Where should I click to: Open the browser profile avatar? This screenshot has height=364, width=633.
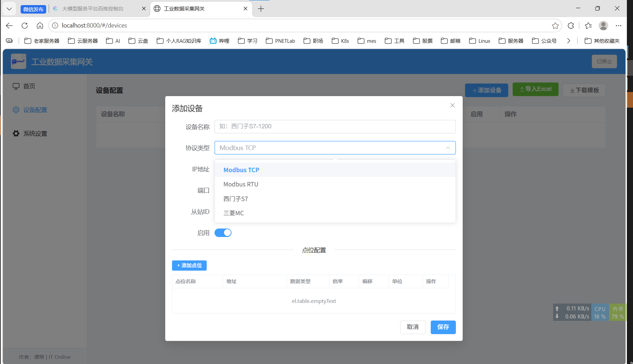click(603, 25)
